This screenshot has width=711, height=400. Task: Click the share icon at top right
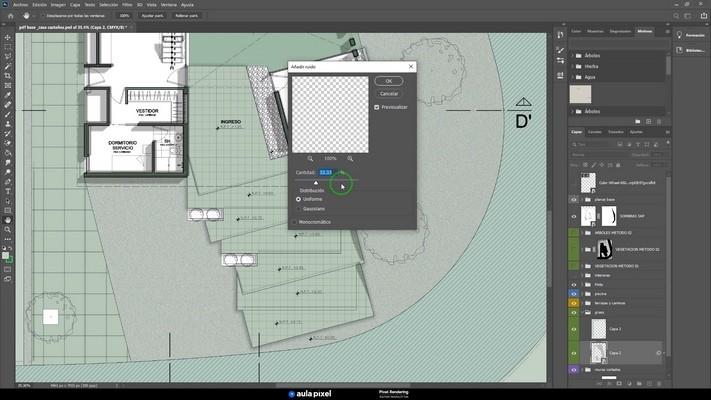pos(704,15)
